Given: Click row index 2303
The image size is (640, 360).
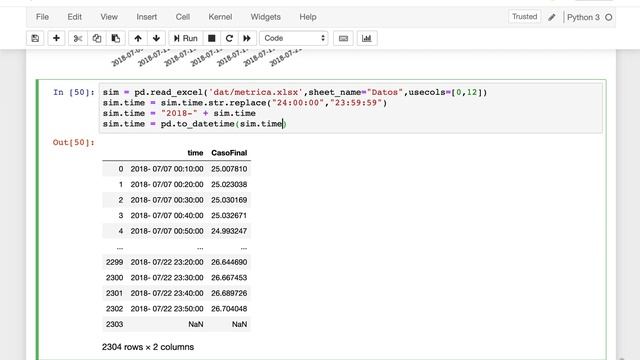Looking at the screenshot, I should click(114, 324).
